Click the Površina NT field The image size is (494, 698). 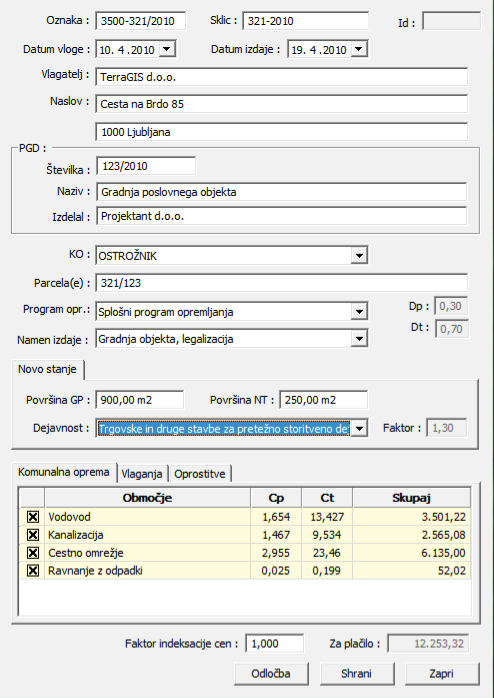(324, 400)
